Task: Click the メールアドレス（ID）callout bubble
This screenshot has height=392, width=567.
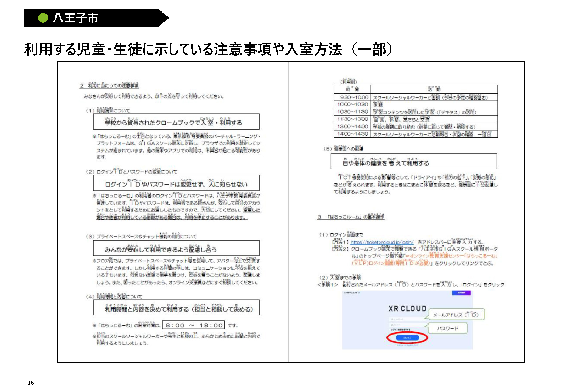Action: coord(457,314)
